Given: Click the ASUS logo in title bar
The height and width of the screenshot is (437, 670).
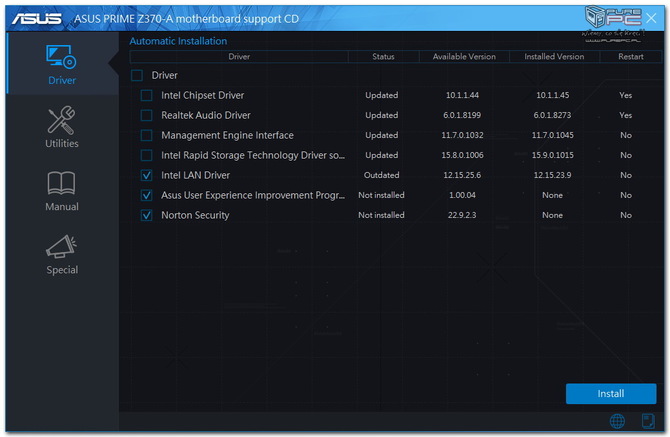Looking at the screenshot, I should coord(37,19).
